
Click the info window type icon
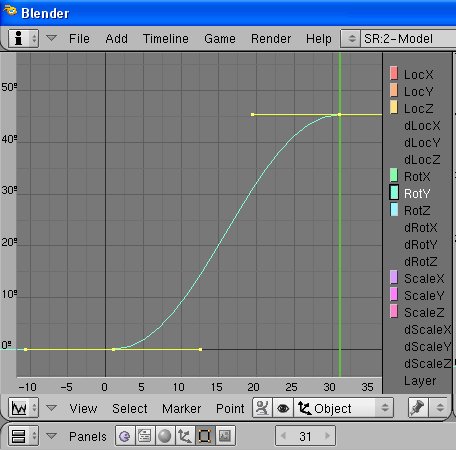(x=23, y=38)
